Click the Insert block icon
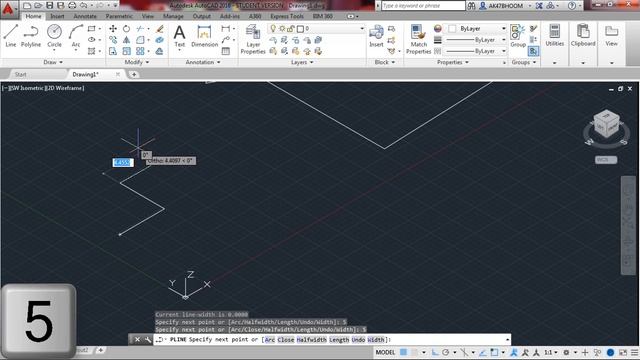Screen dimensions: 640x360 coord(376,36)
